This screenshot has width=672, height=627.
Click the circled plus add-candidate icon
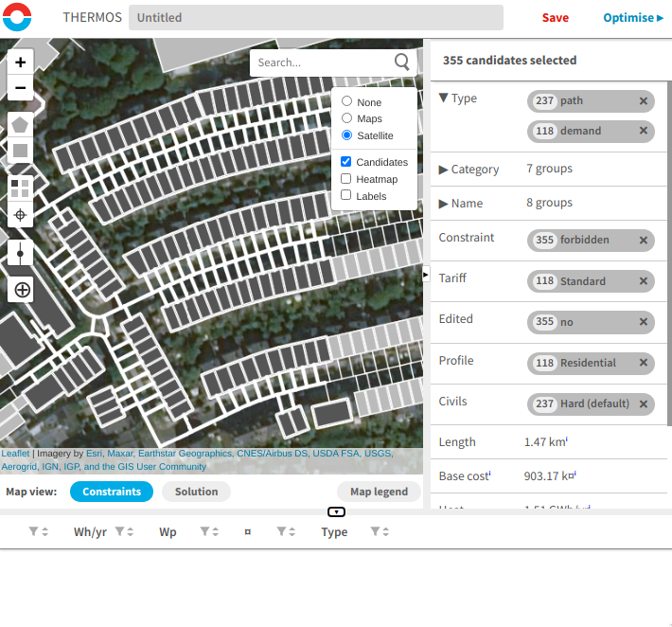tap(22, 290)
